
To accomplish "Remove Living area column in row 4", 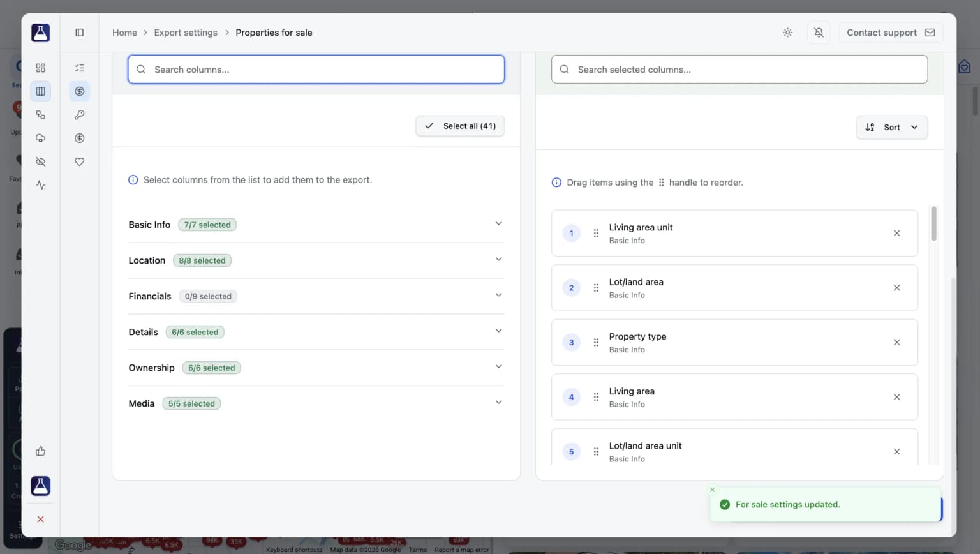I will 896,397.
